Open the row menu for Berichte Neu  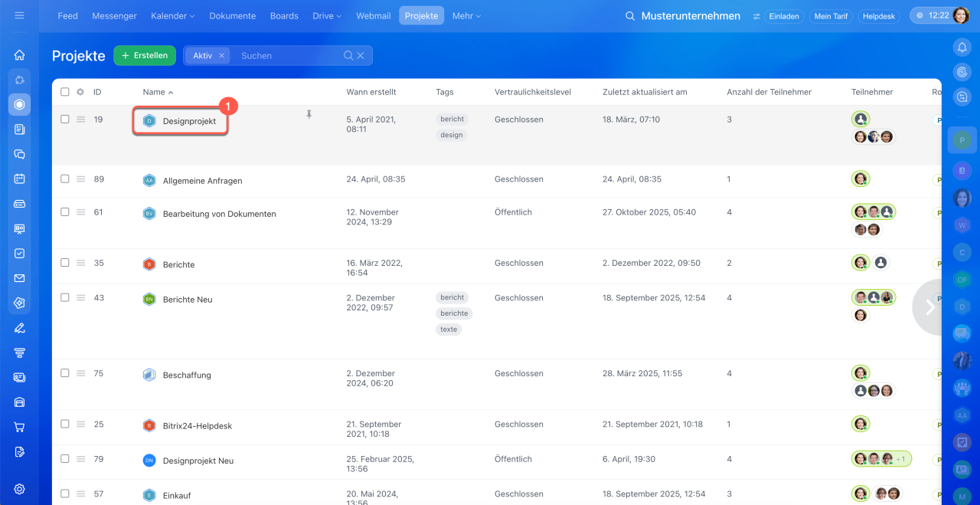click(80, 298)
